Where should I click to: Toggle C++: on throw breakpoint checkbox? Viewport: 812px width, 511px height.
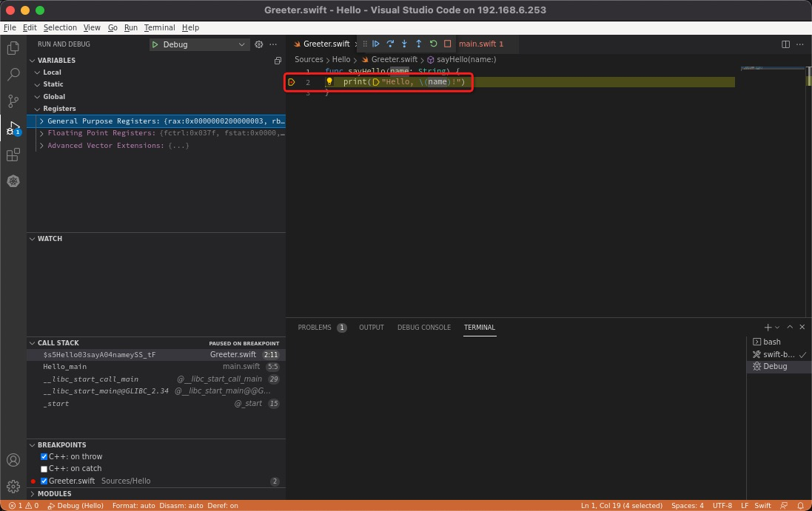click(44, 457)
